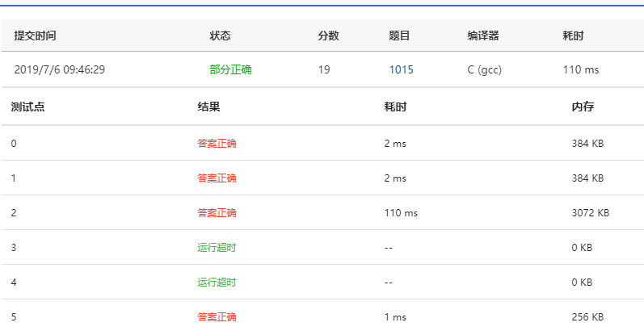Viewport: 644px width, 335px height.
Task: Select the 状态 column header
Action: [x=220, y=36]
